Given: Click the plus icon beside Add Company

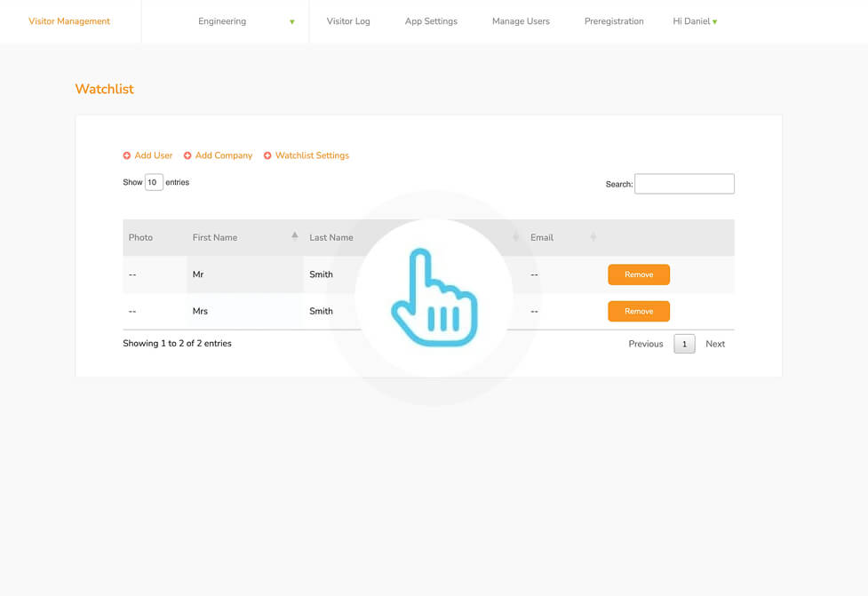Looking at the screenshot, I should [187, 155].
